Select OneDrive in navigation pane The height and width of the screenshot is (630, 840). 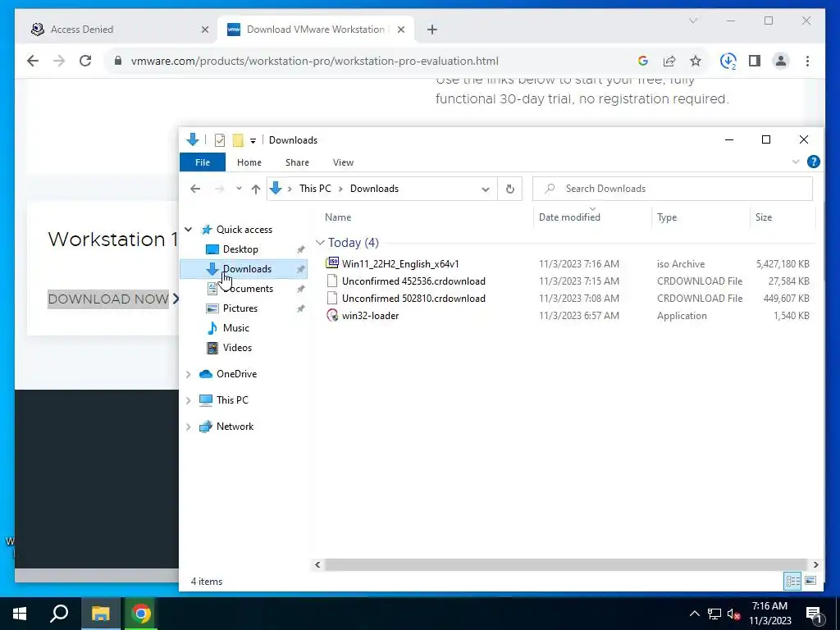[x=236, y=374]
